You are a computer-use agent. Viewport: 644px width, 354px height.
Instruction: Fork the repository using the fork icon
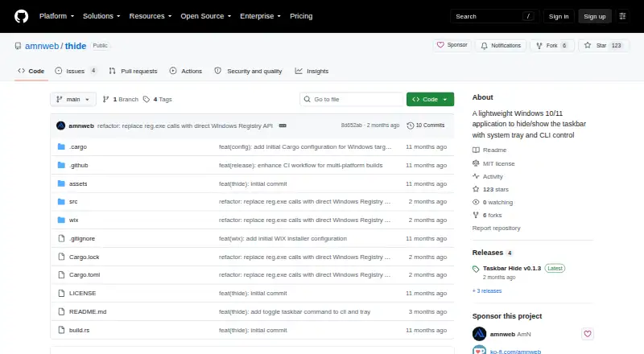click(x=539, y=46)
